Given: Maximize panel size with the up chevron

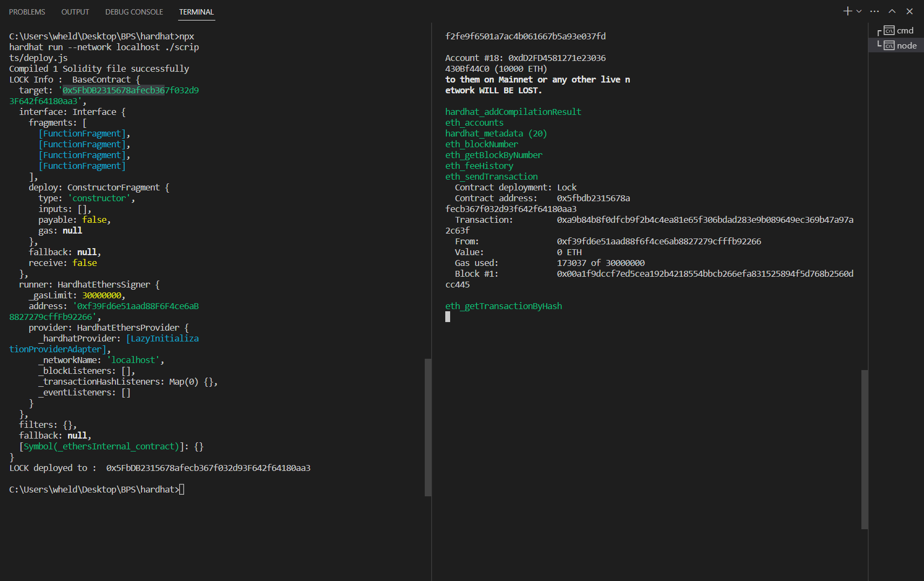Looking at the screenshot, I should [x=892, y=11].
